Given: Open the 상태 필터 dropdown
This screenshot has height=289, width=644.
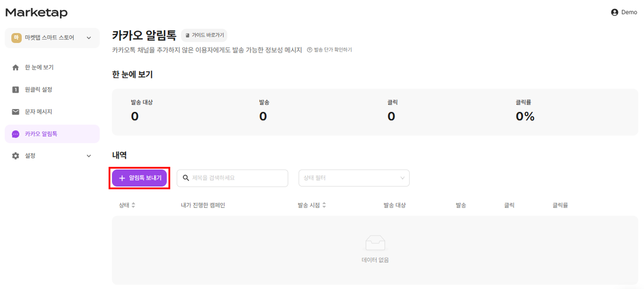Looking at the screenshot, I should pos(354,178).
